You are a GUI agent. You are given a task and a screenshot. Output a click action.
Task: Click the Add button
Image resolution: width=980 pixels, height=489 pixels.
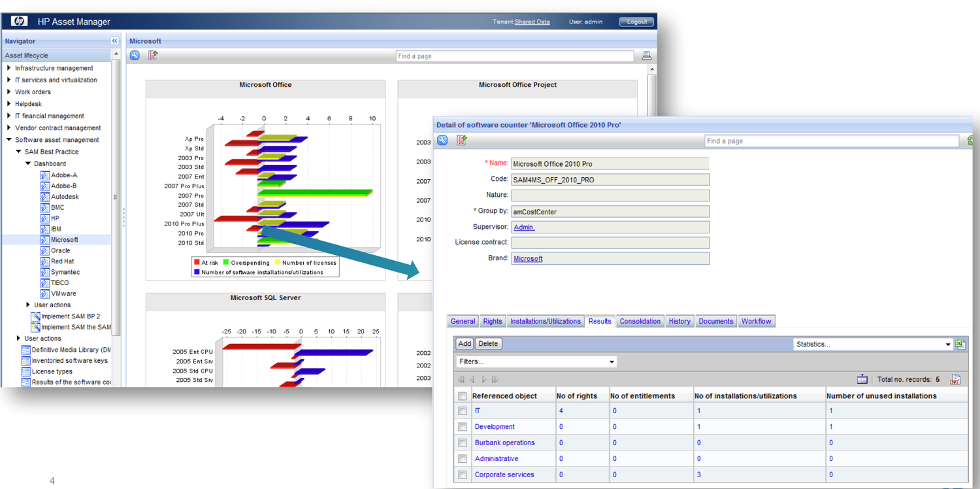[465, 343]
